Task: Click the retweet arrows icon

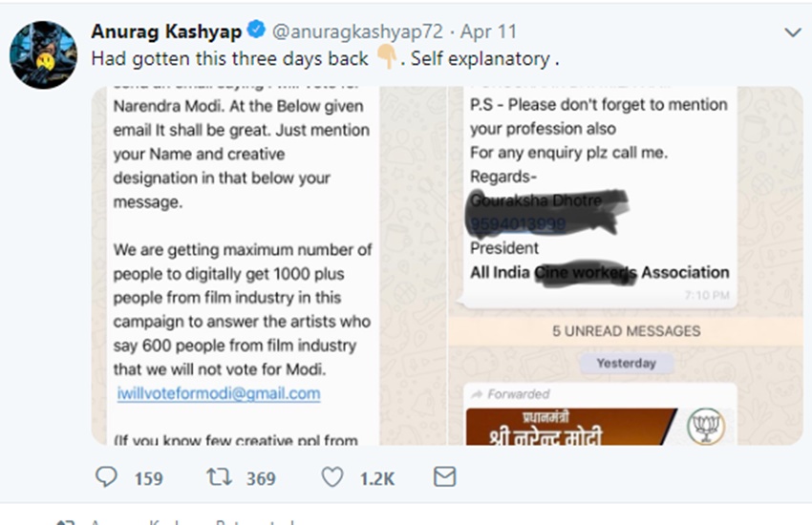Action: [x=219, y=476]
